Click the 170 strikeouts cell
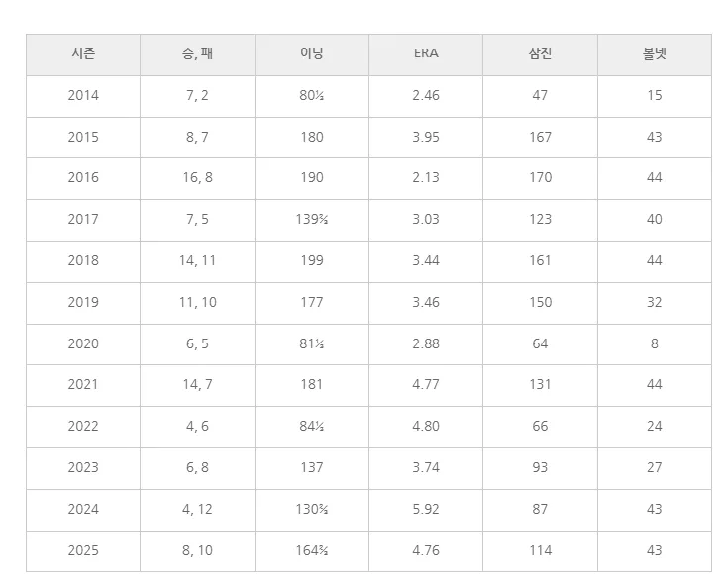This screenshot has height=588, width=725. pyautogui.click(x=540, y=178)
